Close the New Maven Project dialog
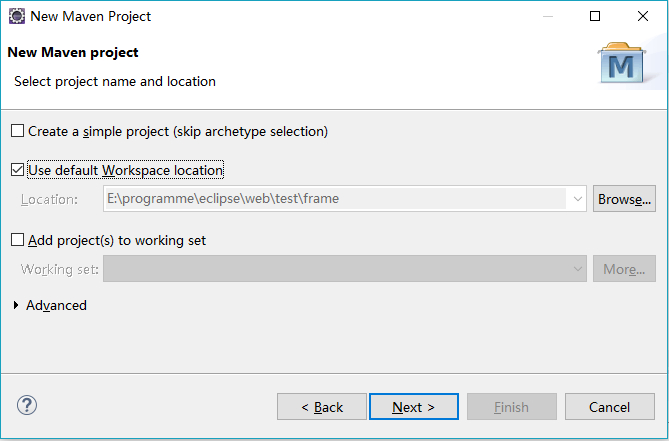 click(x=643, y=16)
